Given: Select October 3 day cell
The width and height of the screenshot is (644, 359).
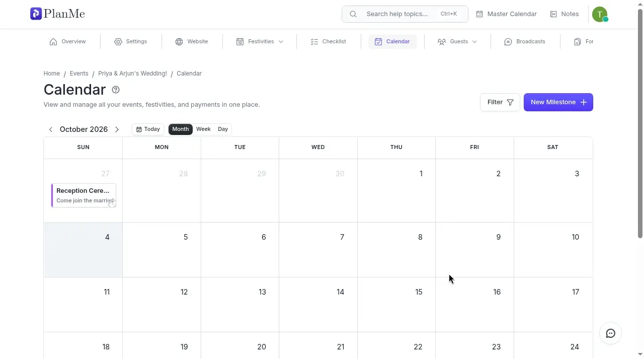Looking at the screenshot, I should (x=553, y=190).
